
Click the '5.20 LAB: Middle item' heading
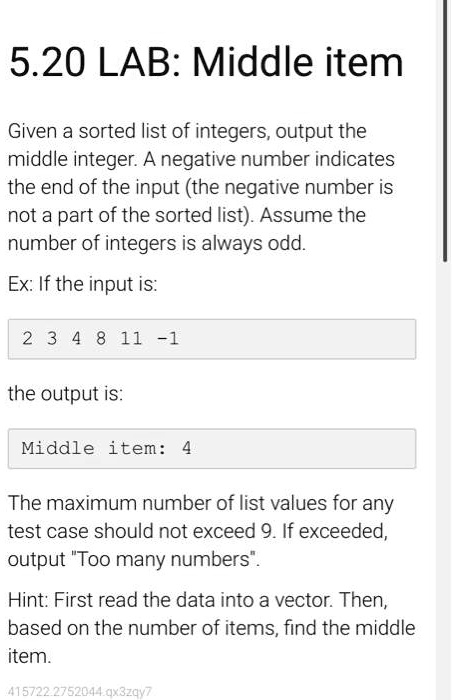206,62
